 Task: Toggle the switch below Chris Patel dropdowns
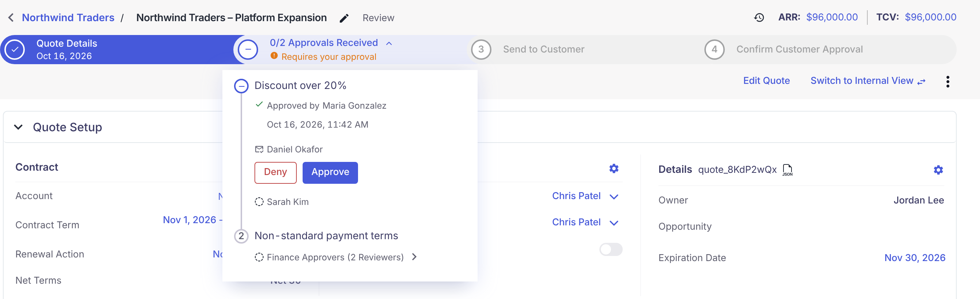[611, 249]
